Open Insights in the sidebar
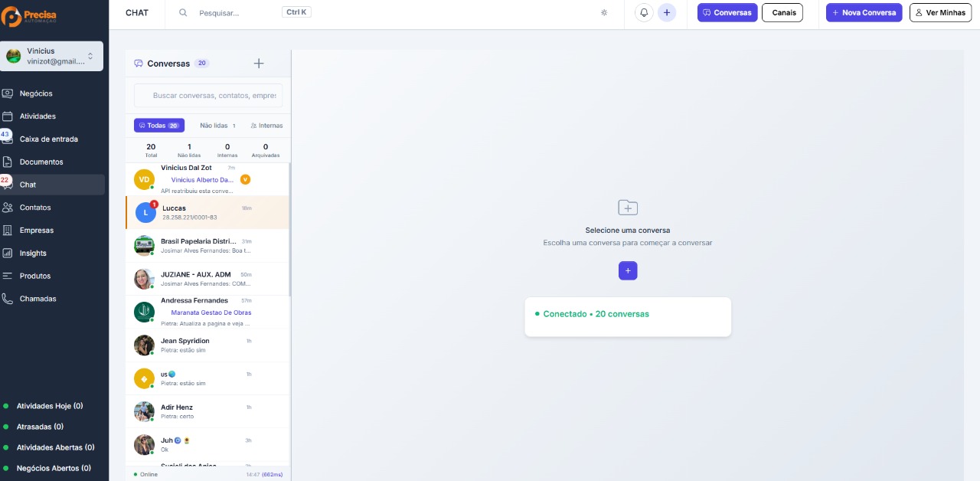The image size is (980, 481). click(33, 254)
